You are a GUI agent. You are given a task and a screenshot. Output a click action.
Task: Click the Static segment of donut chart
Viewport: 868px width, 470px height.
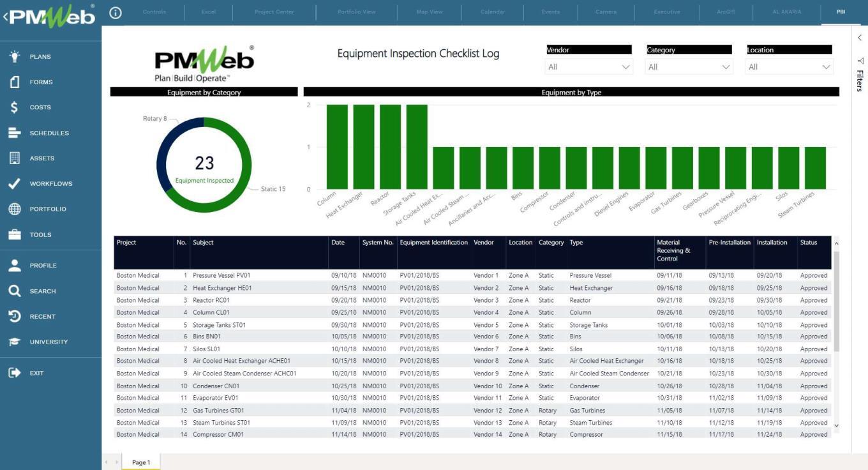coord(239,192)
